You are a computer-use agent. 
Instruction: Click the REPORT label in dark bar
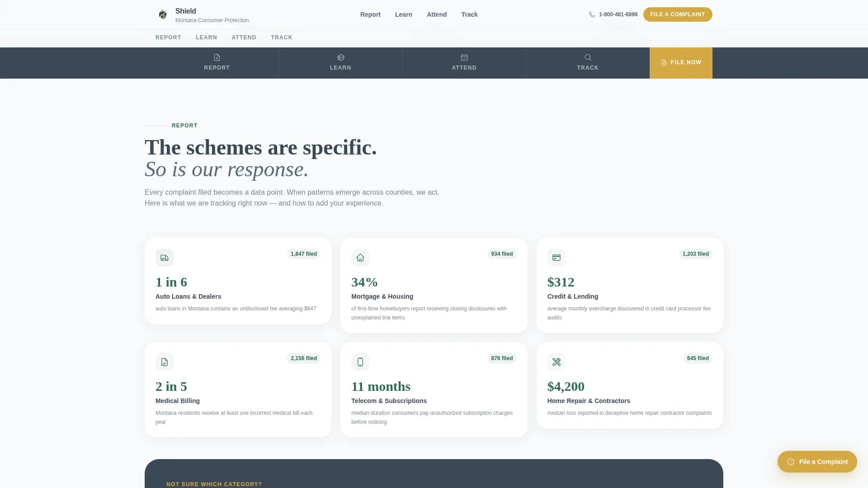217,68
